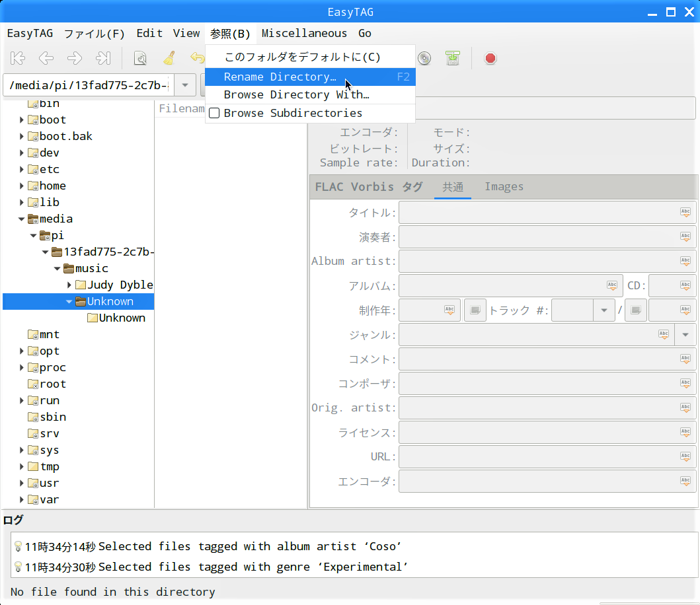
Task: Open the ファイル(F) menu
Action: pyautogui.click(x=95, y=34)
